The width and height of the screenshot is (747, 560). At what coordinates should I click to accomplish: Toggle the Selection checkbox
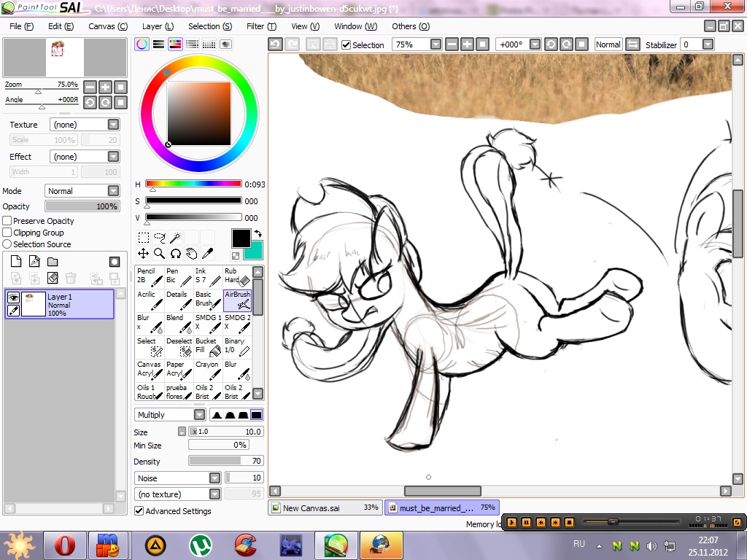(347, 44)
